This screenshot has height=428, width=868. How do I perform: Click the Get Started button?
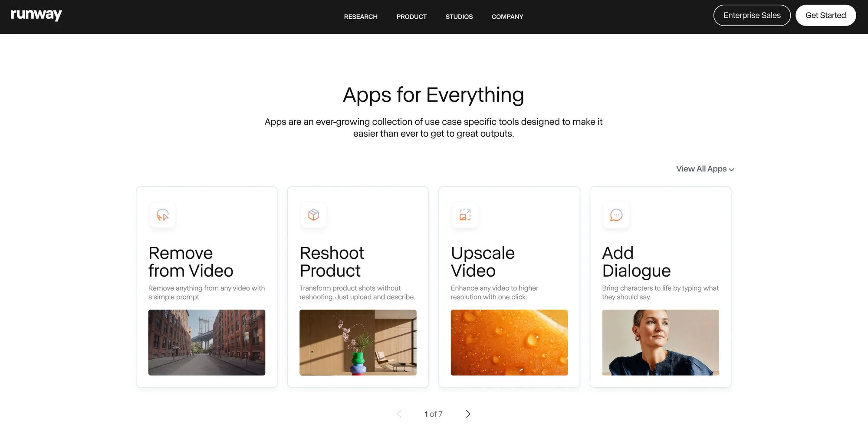pyautogui.click(x=825, y=16)
